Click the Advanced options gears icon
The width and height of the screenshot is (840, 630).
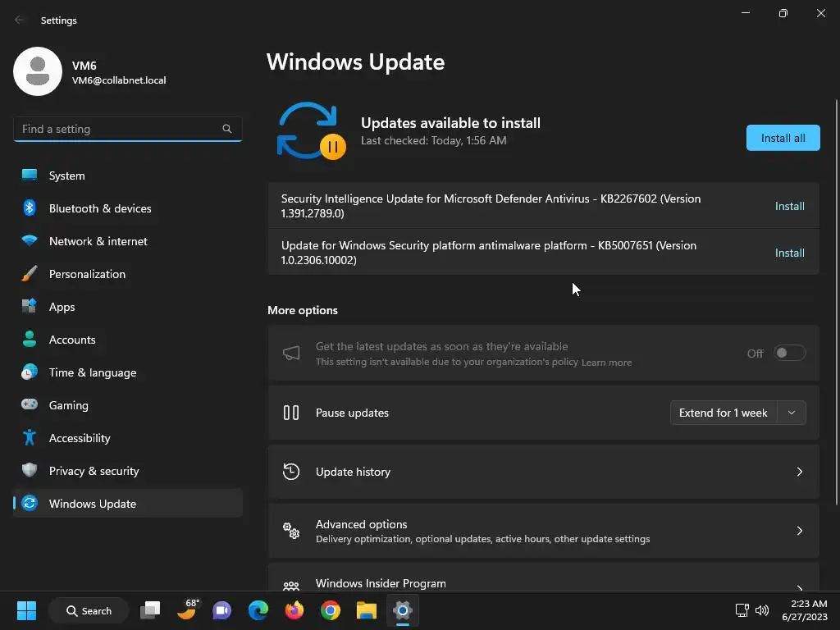291,531
